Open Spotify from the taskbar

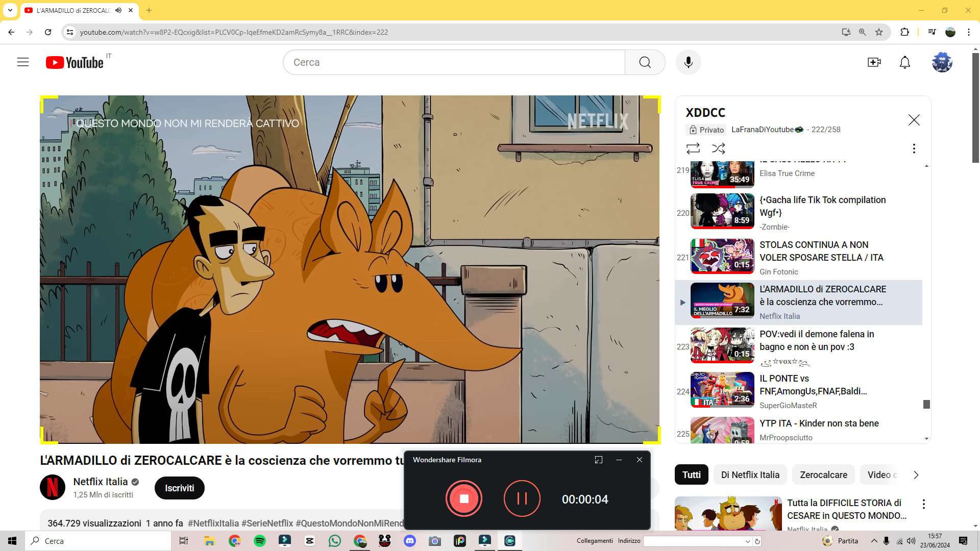[260, 541]
